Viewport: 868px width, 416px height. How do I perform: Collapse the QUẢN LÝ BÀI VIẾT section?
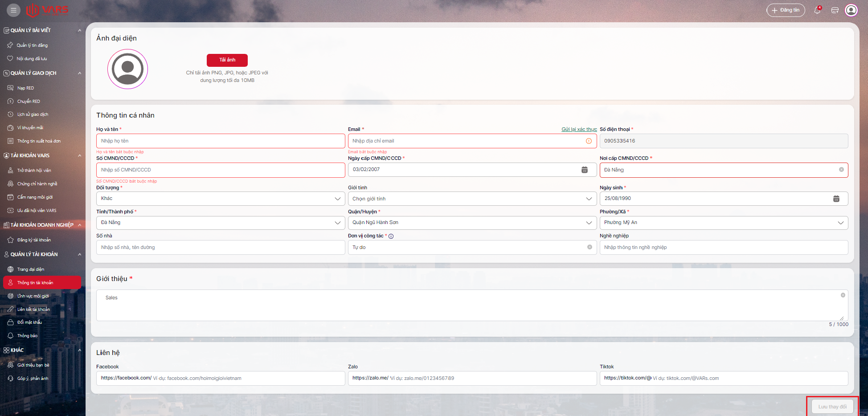pos(79,30)
